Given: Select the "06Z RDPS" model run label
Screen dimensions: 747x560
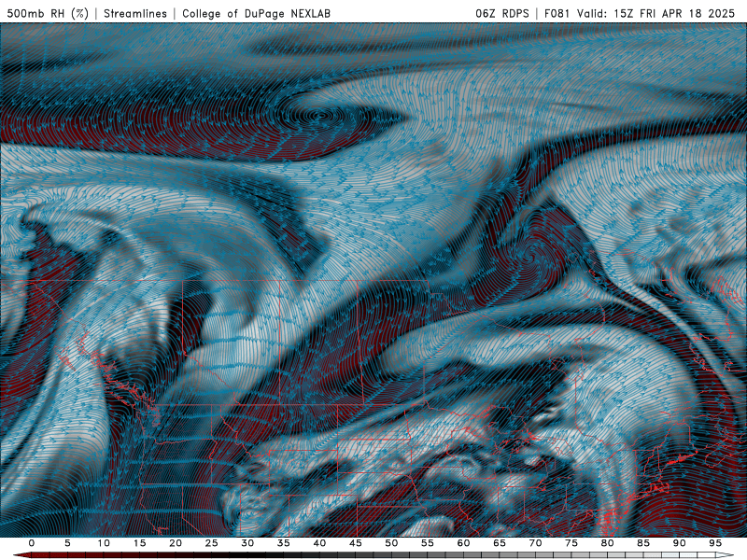Looking at the screenshot, I should coord(502,13).
